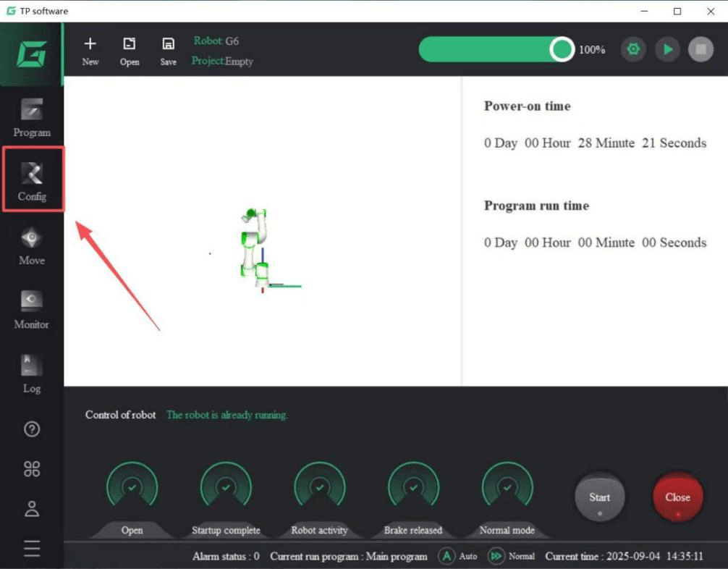
Task: Open the four-square apps icon
Action: 32,469
